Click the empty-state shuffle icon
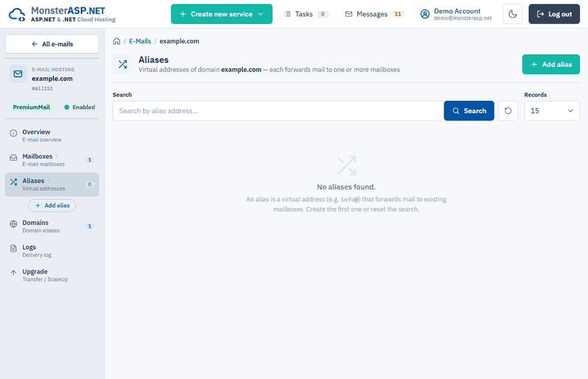This screenshot has width=588, height=379. (347, 166)
